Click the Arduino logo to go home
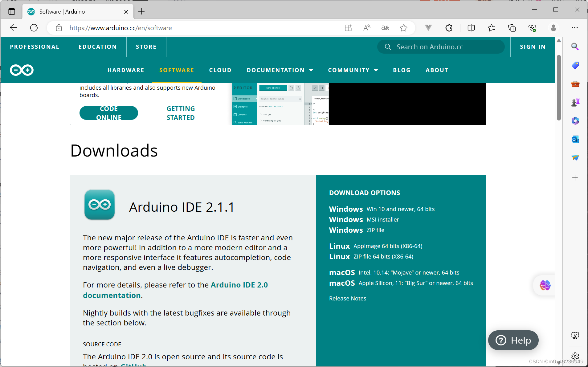Image resolution: width=588 pixels, height=367 pixels. point(22,70)
